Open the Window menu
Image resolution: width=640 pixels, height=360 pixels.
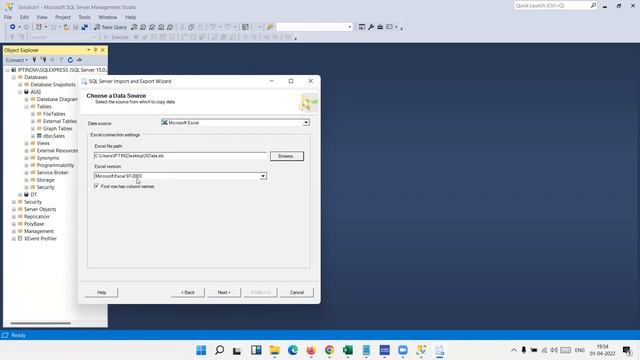pos(107,17)
